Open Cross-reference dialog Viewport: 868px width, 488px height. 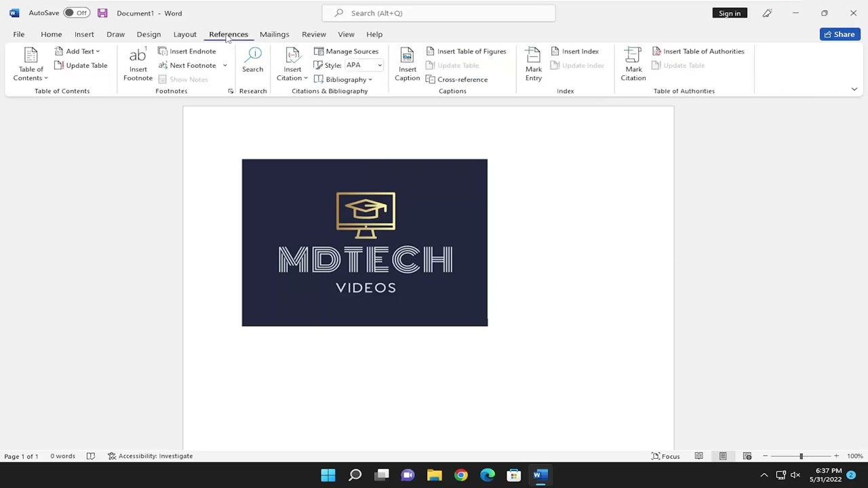click(456, 79)
